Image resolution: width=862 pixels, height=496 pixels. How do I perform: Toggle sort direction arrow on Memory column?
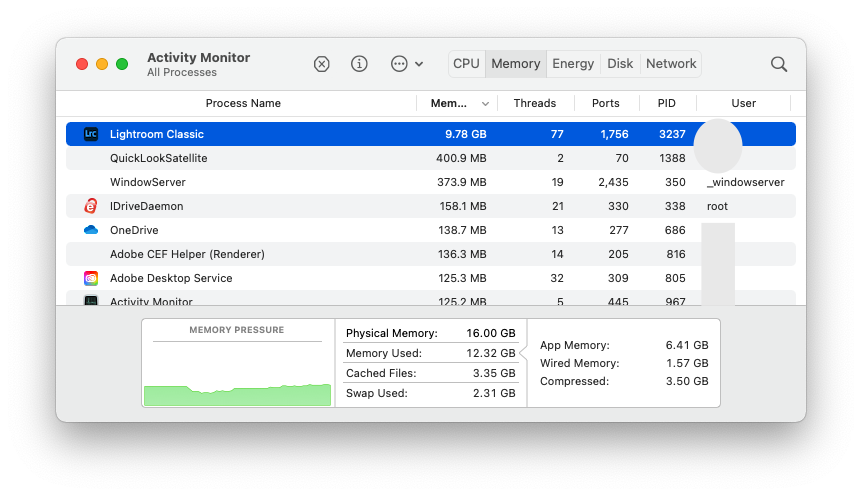pos(485,104)
